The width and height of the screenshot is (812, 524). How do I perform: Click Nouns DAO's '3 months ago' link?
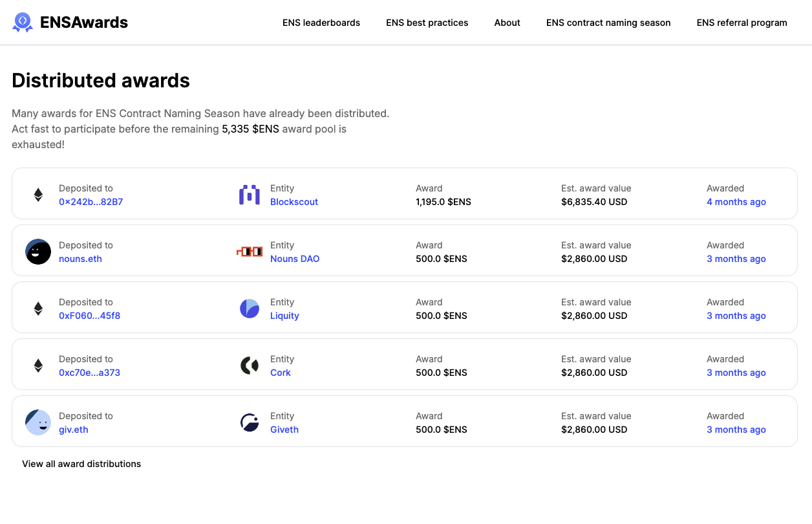point(736,259)
